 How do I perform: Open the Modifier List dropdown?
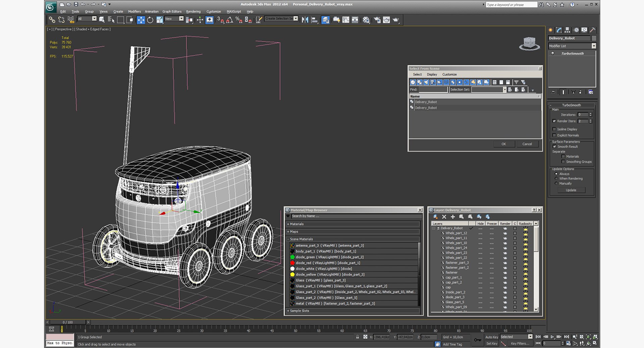[x=594, y=46]
